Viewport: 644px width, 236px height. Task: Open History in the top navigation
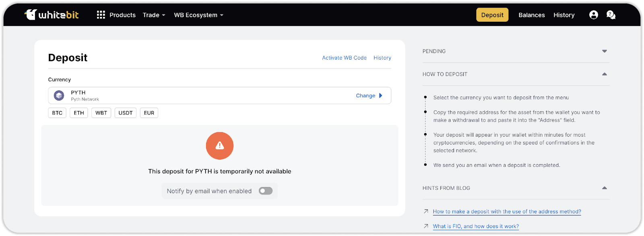pos(564,15)
